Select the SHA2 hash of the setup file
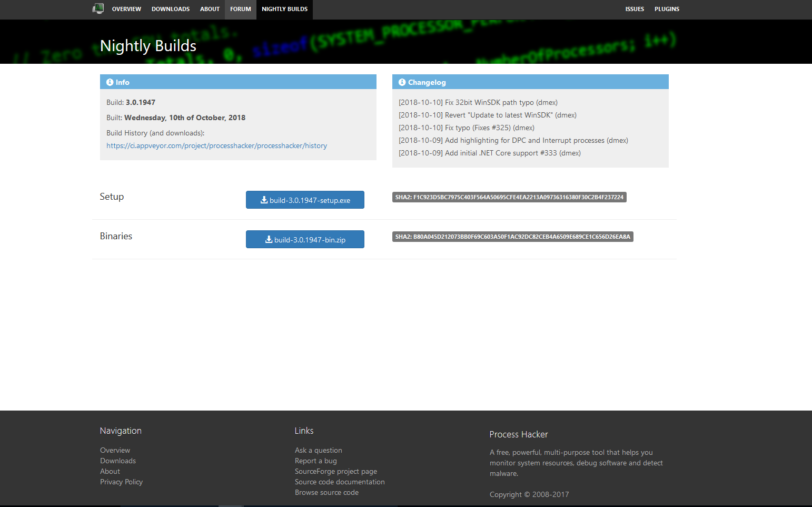The width and height of the screenshot is (812, 507). 509,197
